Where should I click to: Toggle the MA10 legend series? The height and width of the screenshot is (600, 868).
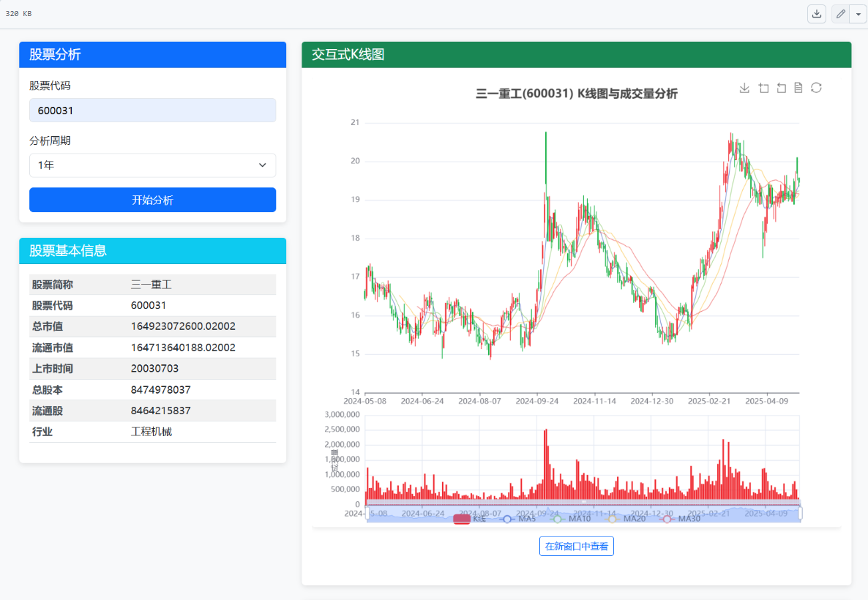pos(572,519)
